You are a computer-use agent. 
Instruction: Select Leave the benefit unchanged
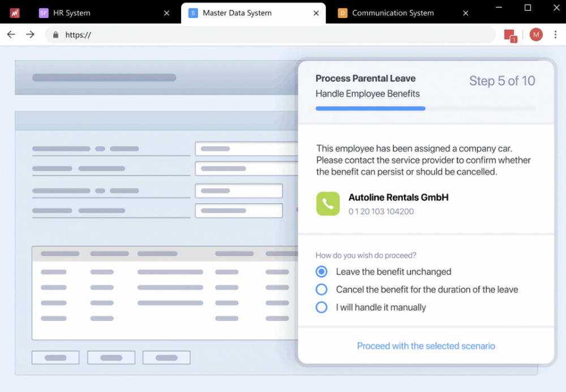[x=321, y=272]
